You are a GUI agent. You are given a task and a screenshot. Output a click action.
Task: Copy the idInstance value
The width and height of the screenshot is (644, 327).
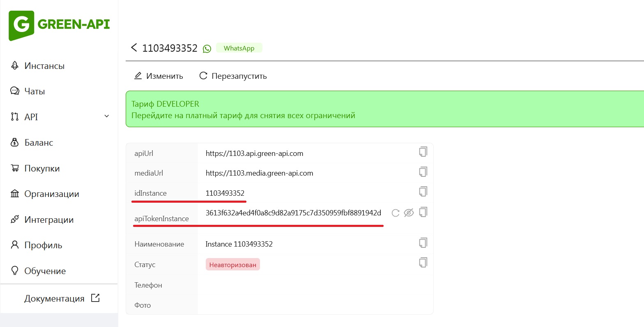(423, 192)
